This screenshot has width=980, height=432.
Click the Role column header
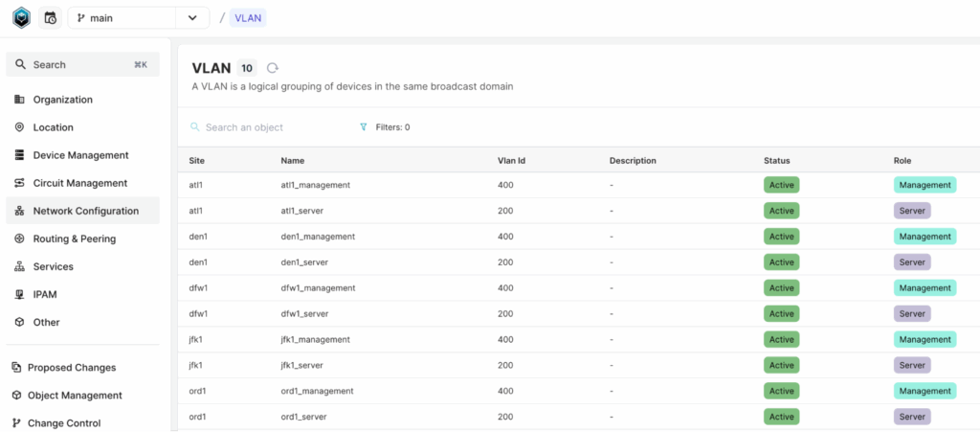902,161
